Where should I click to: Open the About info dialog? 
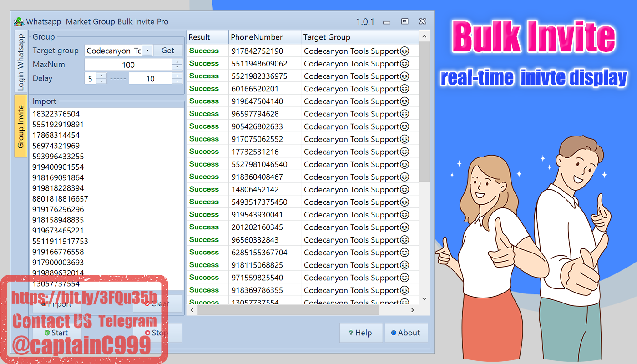tap(406, 333)
